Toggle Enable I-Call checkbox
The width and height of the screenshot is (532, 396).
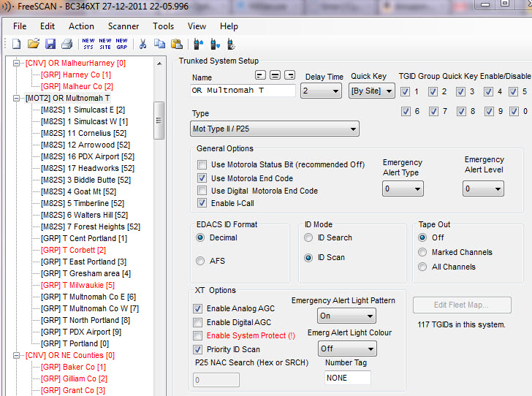tap(202, 203)
